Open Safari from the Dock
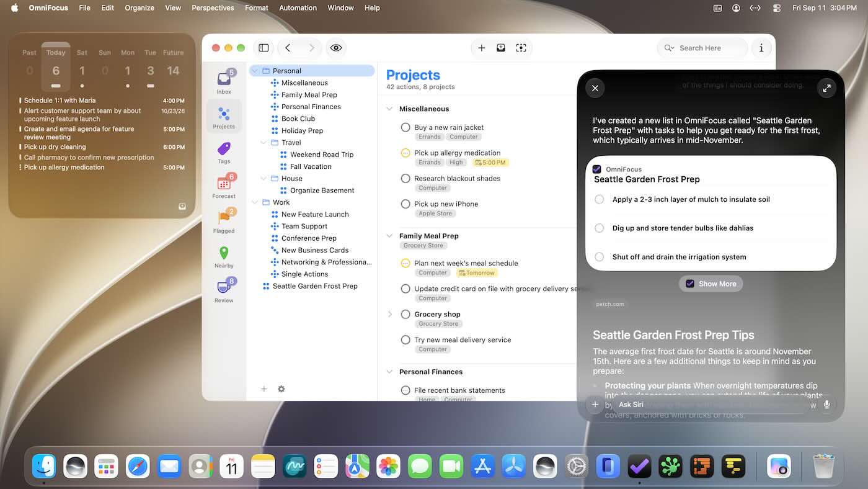Image resolution: width=868 pixels, height=489 pixels. point(138,466)
